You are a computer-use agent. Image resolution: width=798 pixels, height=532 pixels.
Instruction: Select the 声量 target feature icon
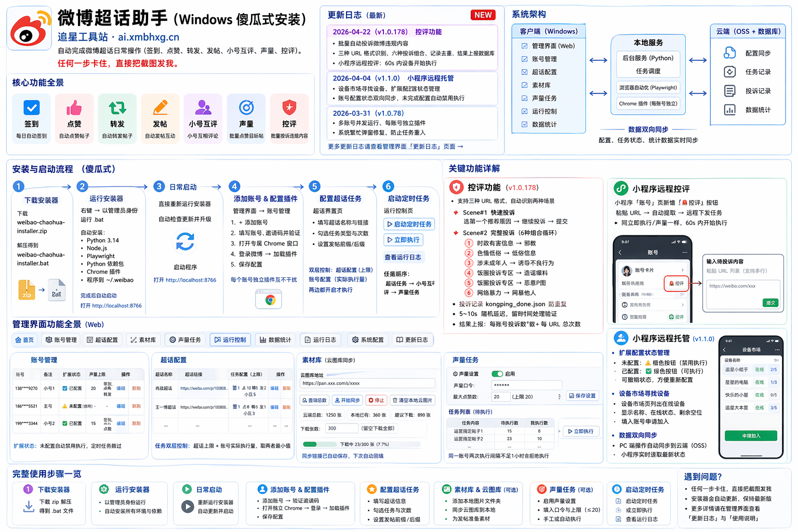pyautogui.click(x=246, y=108)
